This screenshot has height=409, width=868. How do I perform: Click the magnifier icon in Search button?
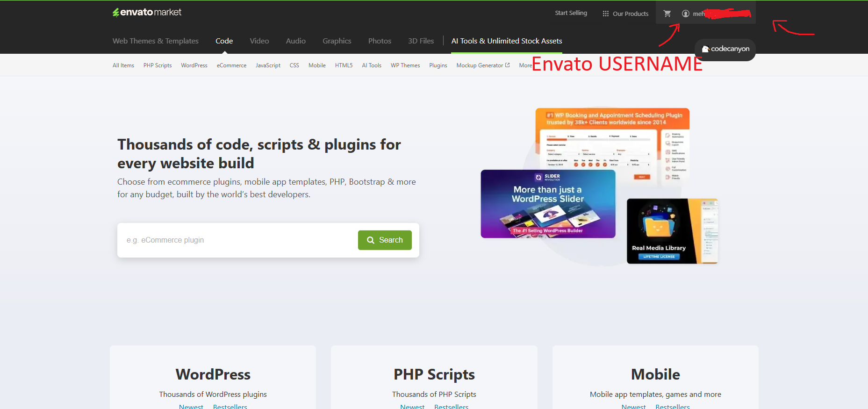371,240
